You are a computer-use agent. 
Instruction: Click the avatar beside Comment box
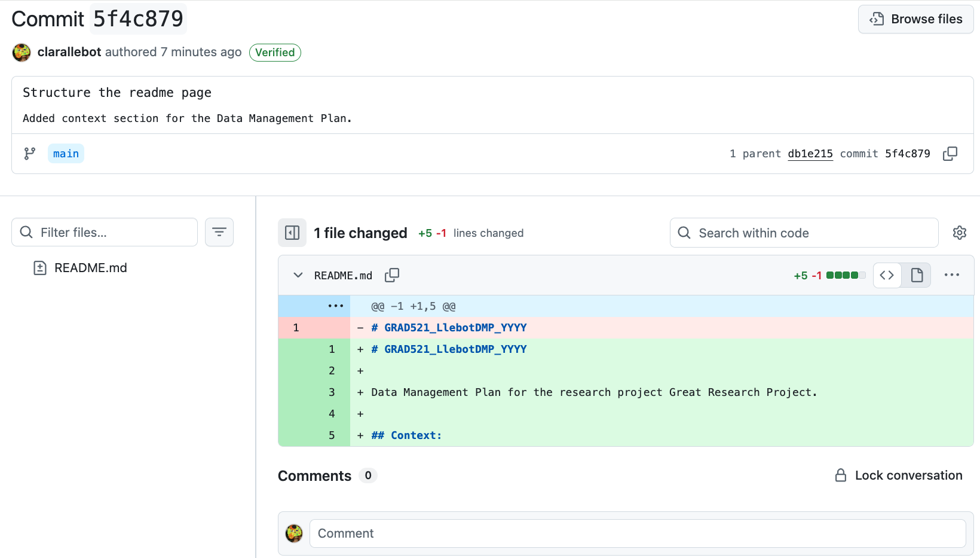pos(294,533)
